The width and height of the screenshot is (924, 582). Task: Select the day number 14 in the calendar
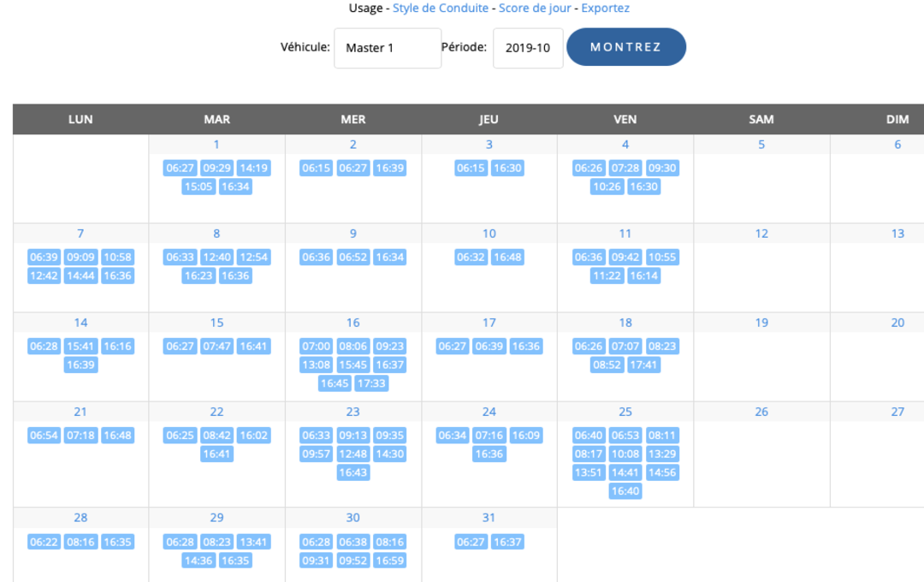80,322
